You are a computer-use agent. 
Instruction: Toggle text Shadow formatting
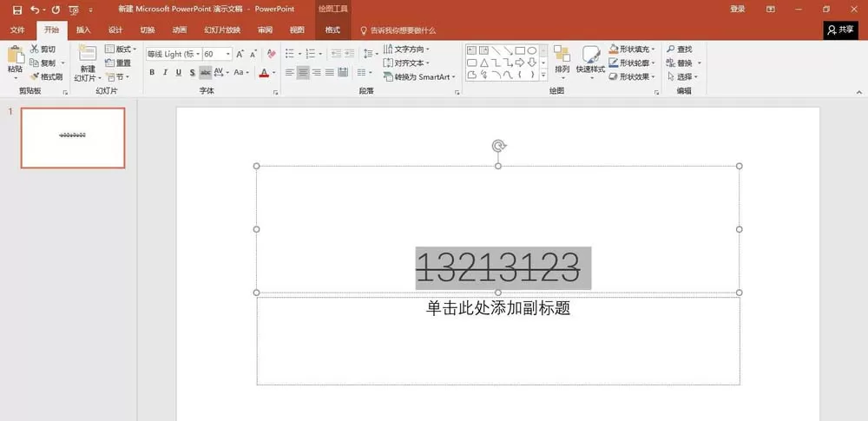coord(192,73)
